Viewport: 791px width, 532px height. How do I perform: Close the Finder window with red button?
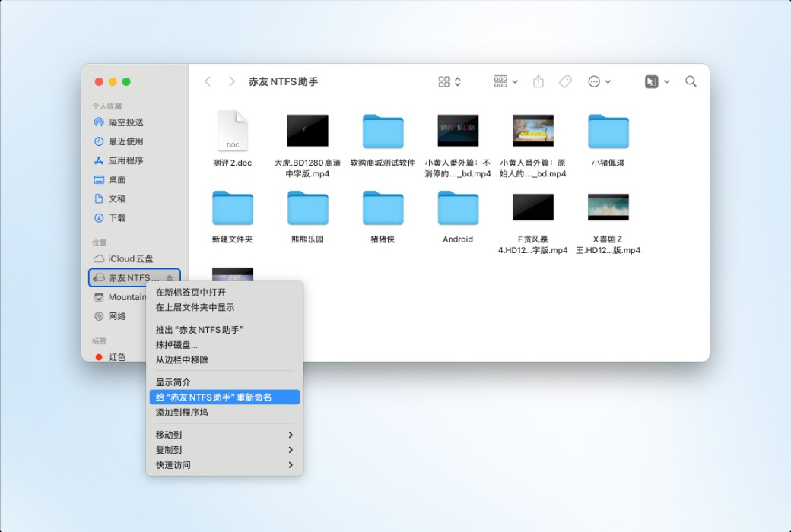pyautogui.click(x=99, y=81)
